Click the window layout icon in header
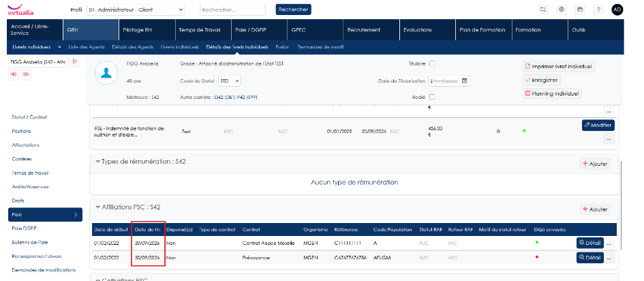644x281 pixels. click(x=580, y=10)
